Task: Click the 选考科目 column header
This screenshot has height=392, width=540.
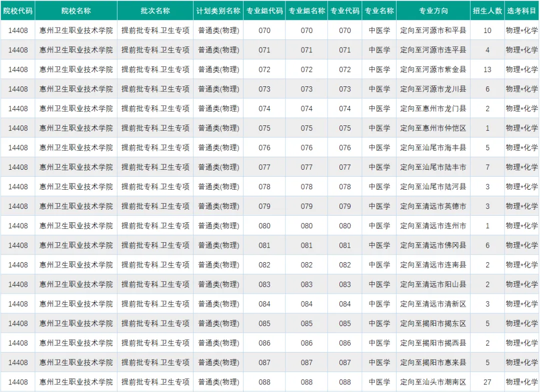Action: tap(521, 10)
